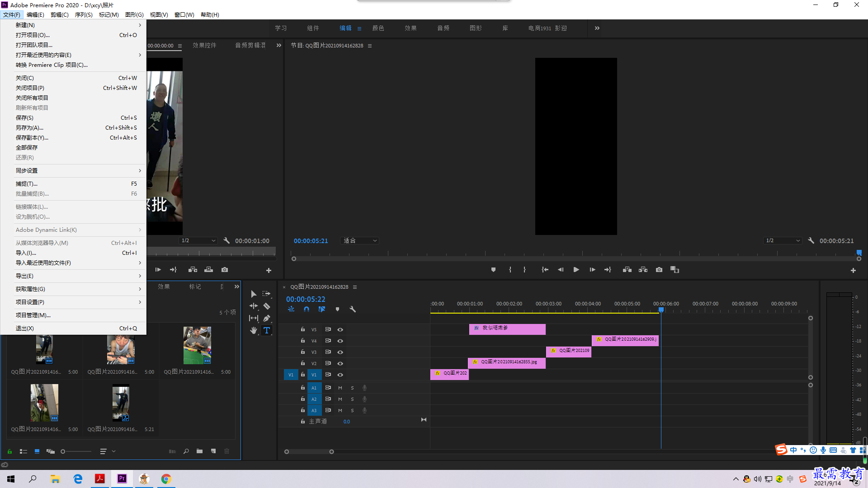Select the Pen tool
The width and height of the screenshot is (868, 488).
coord(267,318)
